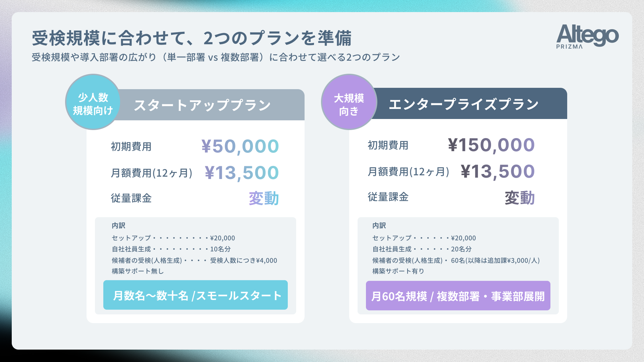Click enterprise plan 変動 text
The image size is (644, 362).
click(x=520, y=198)
